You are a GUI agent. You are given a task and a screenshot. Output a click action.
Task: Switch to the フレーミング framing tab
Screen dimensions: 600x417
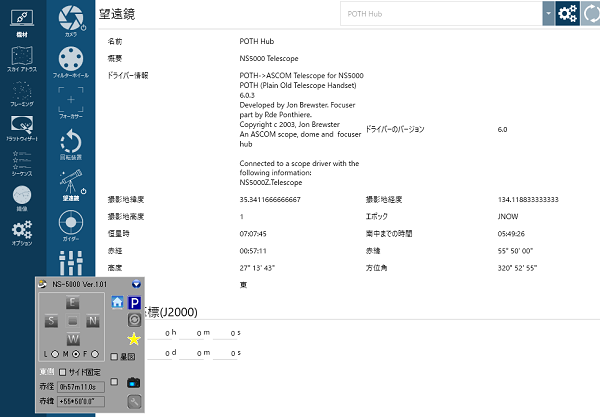pos(22,94)
